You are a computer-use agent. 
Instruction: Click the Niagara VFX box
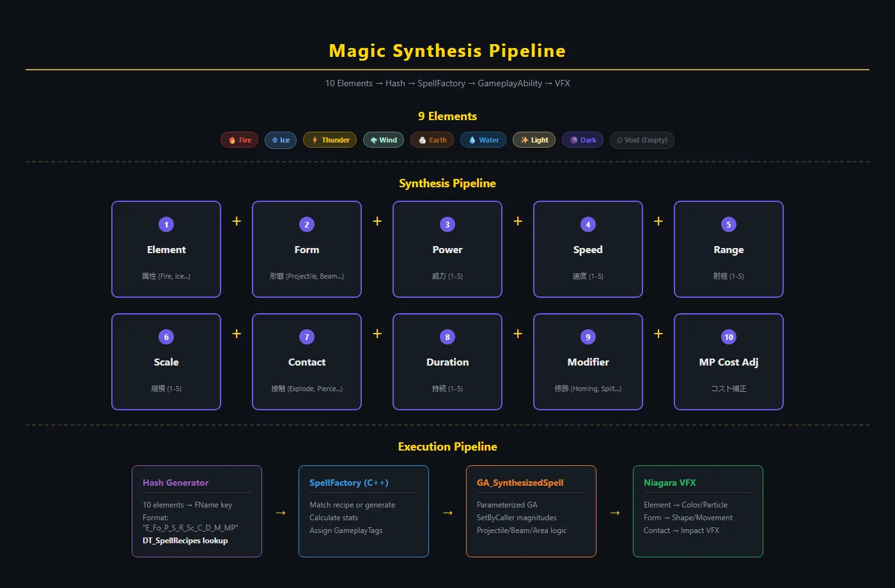[698, 511]
